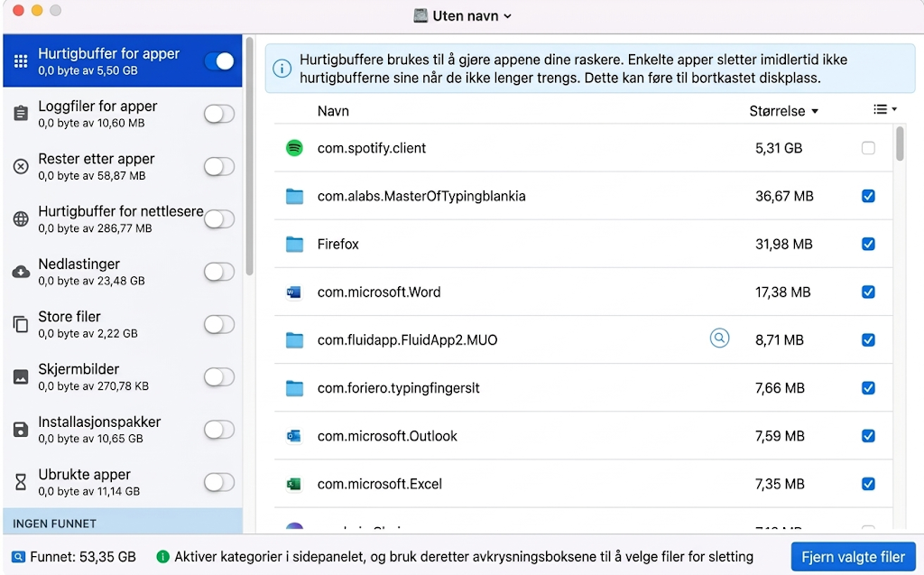
Task: Turn off the Hurtigbuffer for apper switch
Action: coord(219,61)
